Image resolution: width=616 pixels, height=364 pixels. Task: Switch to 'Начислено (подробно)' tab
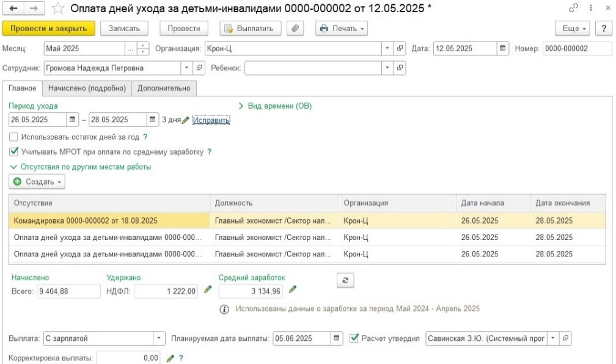point(87,88)
